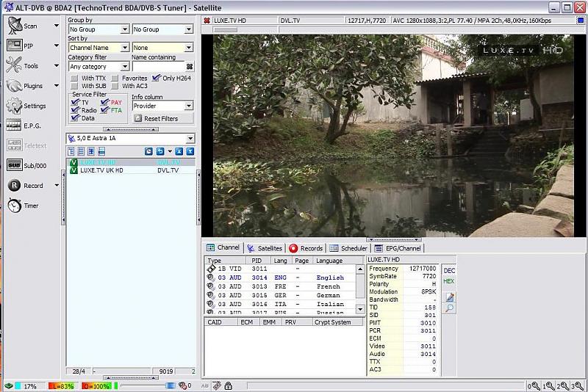588x392 pixels.
Task: Click the blue collapse-up icon above channel list
Action: 179,151
